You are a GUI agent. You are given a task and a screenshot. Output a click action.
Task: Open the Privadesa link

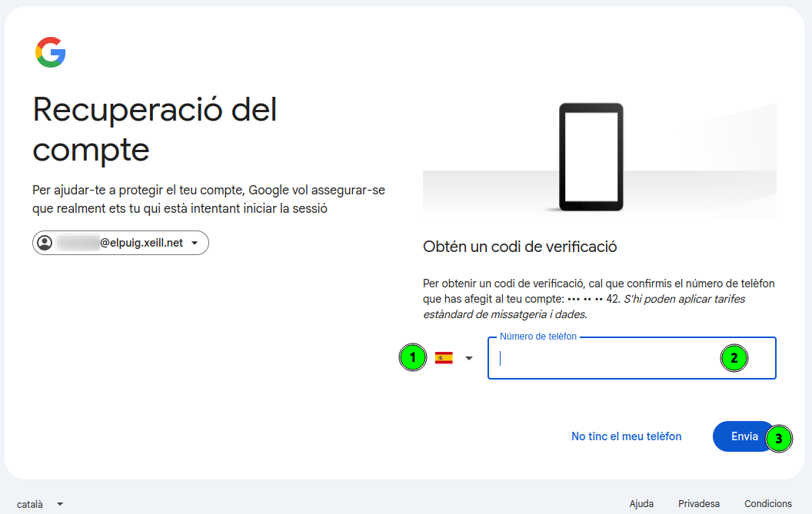pyautogui.click(x=699, y=504)
